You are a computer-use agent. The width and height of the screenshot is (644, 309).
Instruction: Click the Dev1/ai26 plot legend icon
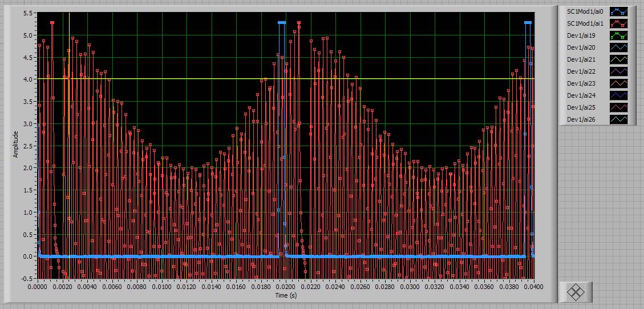coord(618,119)
